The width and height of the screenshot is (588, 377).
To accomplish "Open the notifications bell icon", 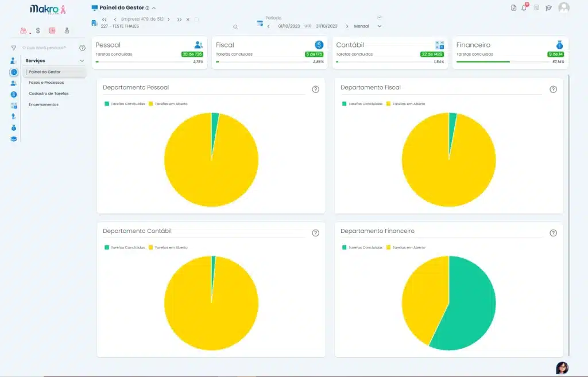I will [524, 7].
